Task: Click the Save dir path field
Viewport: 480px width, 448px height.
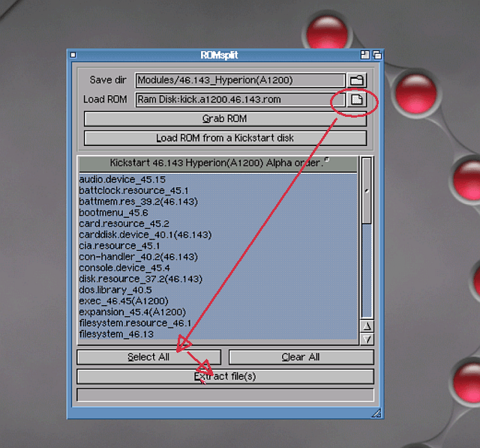Action: click(x=240, y=80)
